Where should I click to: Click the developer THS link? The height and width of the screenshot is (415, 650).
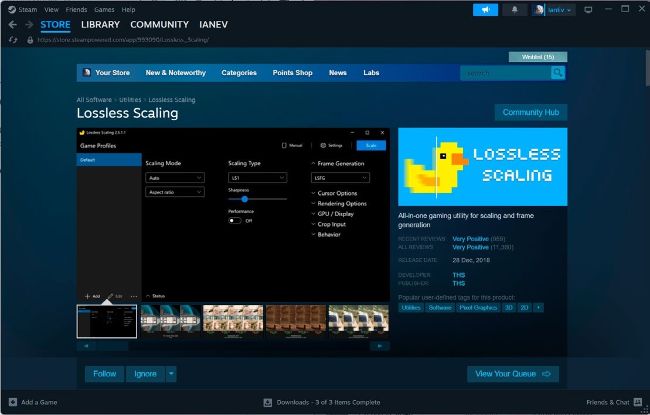pos(458,275)
